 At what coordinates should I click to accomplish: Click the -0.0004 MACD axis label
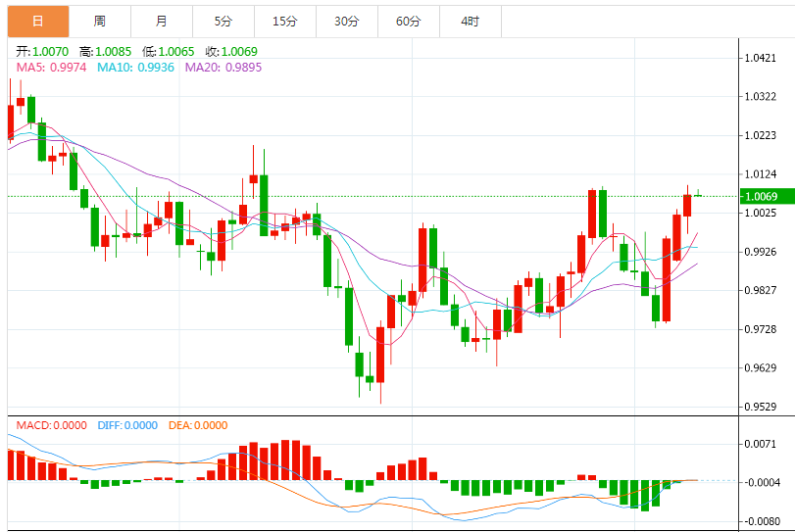tap(762, 482)
